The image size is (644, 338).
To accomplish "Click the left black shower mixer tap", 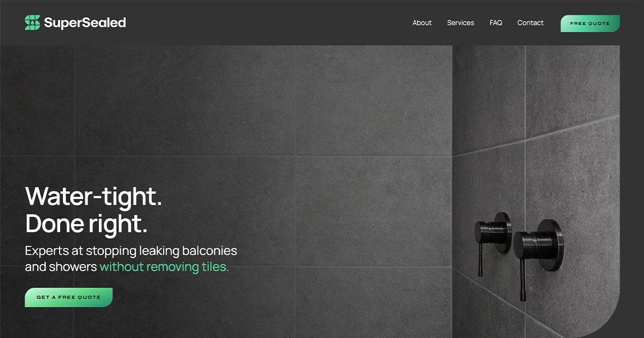I will 493,232.
